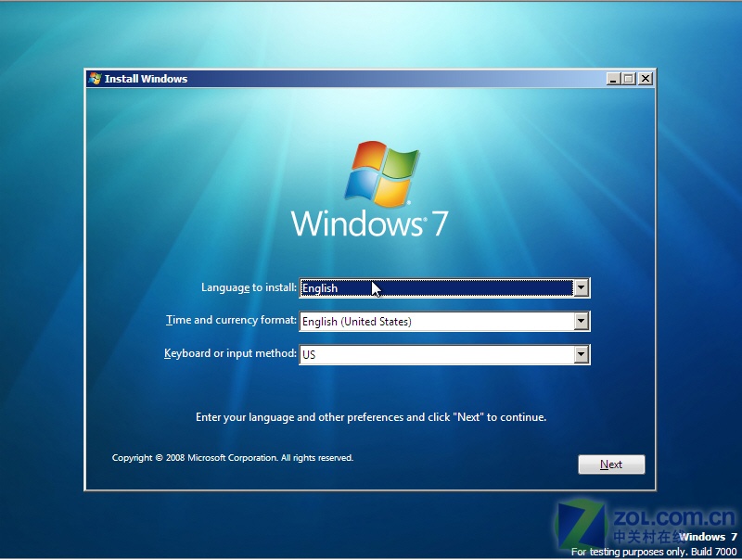Viewport: 742px width, 560px height.
Task: Maximize the Install Windows window
Action: coord(627,79)
